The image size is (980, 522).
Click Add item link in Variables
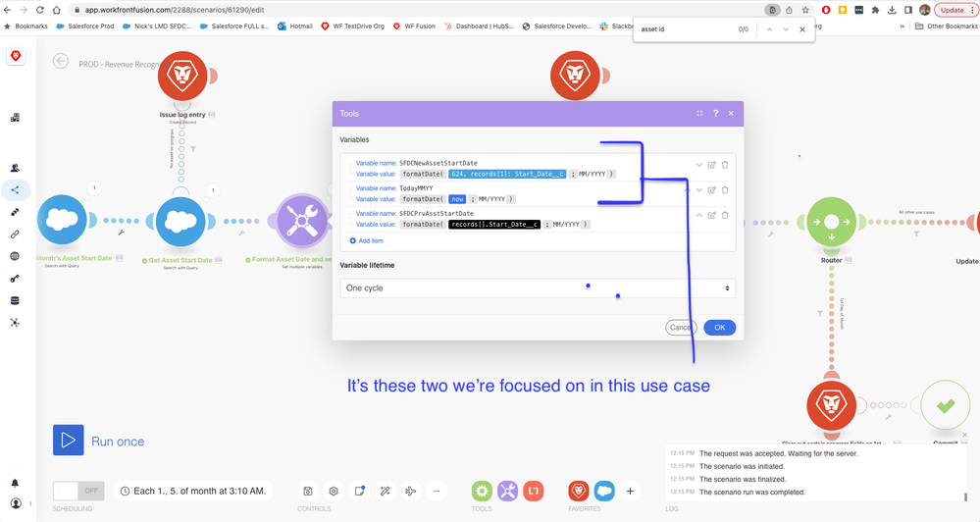coord(367,240)
